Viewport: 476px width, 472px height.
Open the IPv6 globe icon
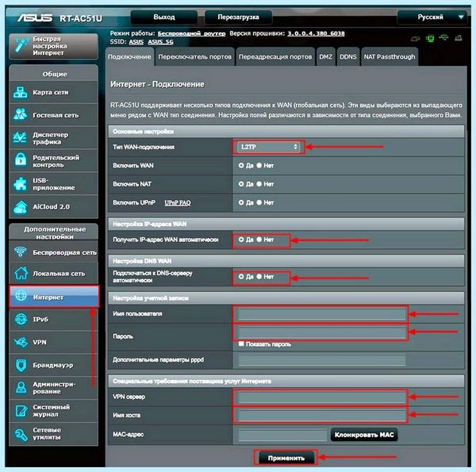[21, 320]
